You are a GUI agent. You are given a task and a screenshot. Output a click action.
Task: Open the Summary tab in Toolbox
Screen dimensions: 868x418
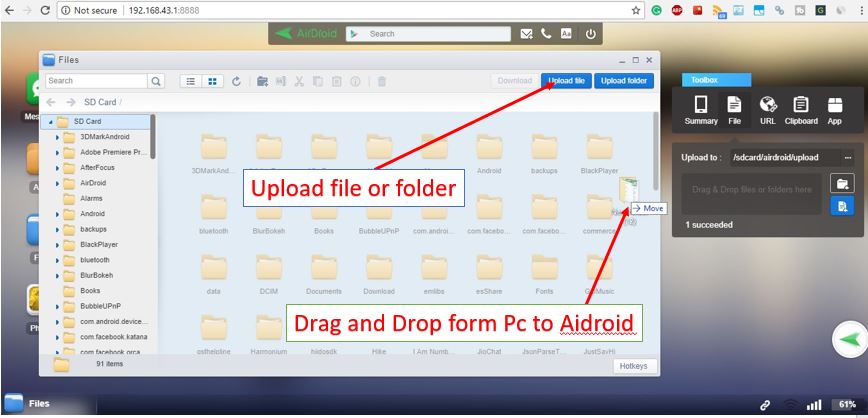[701, 110]
